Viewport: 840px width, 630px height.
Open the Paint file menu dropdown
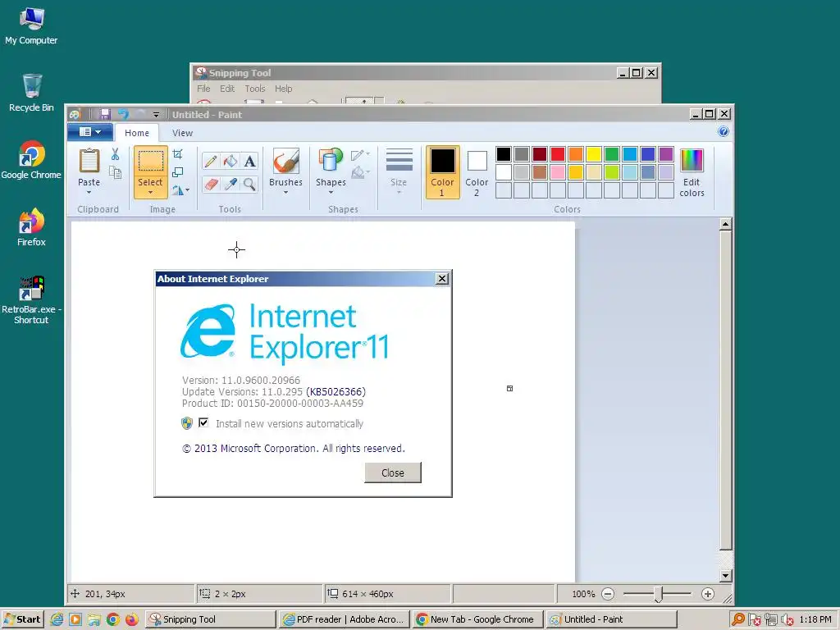tap(90, 132)
